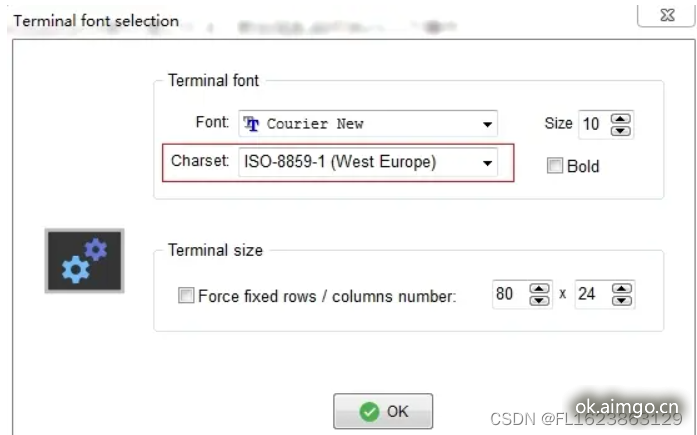The width and height of the screenshot is (697, 435).
Task: Decrease the font Size value
Action: (621, 130)
